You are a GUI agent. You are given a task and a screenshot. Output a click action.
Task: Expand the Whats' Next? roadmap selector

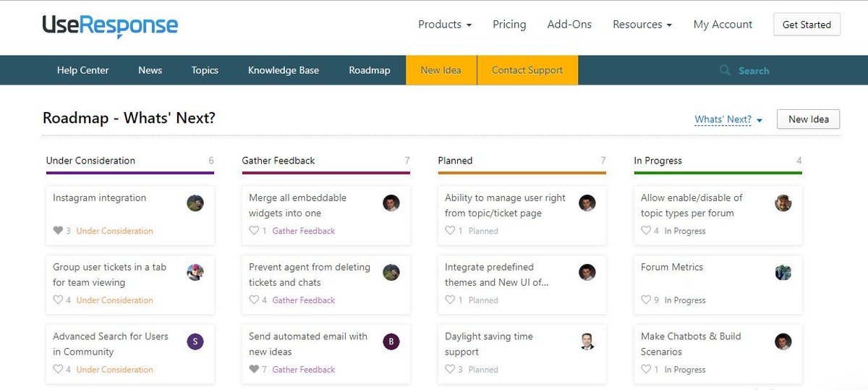tap(728, 119)
